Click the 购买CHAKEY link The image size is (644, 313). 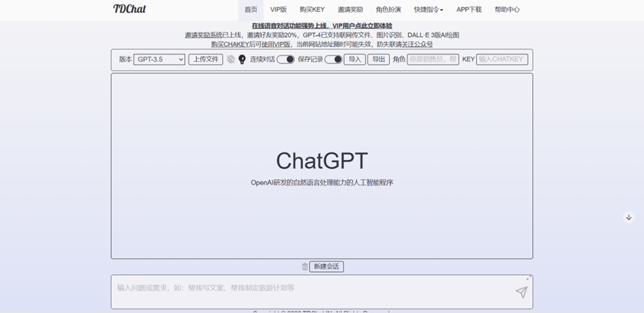(x=231, y=44)
